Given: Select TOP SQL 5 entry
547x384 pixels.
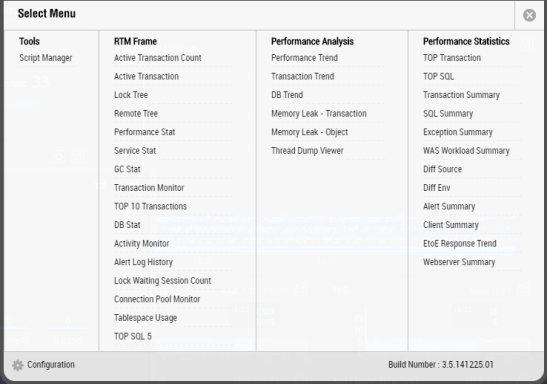Looking at the screenshot, I should tap(133, 336).
